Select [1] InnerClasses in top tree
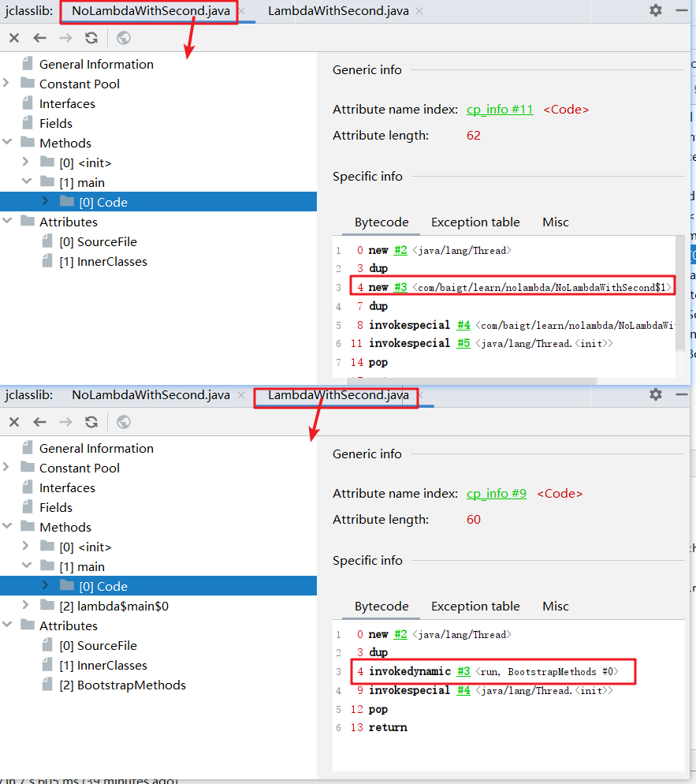The height and width of the screenshot is (784, 696). click(x=103, y=262)
